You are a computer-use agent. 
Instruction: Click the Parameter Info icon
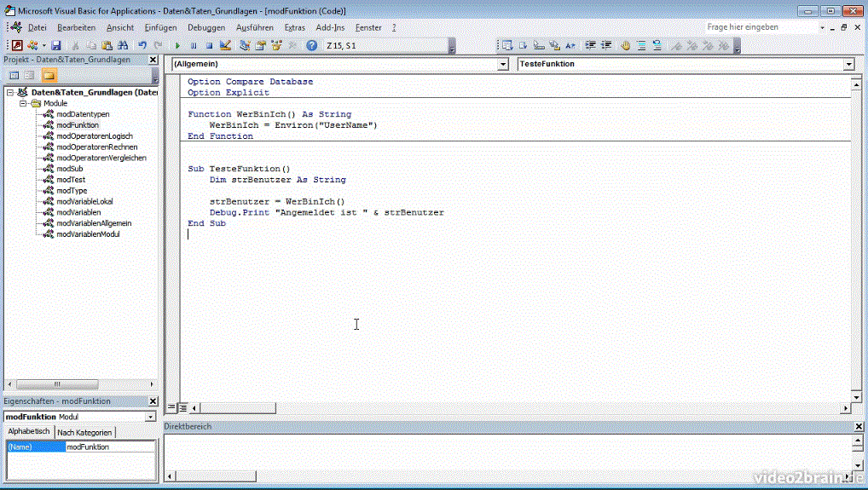554,45
